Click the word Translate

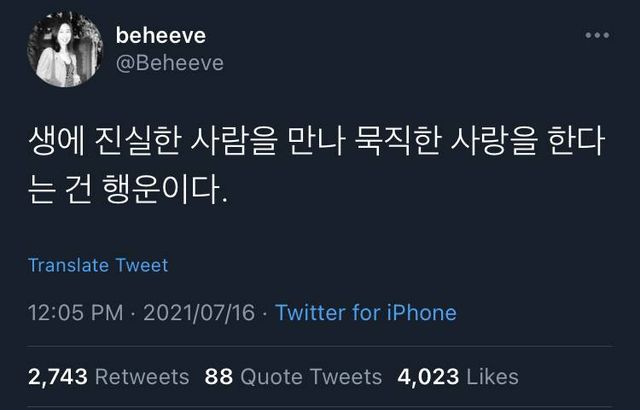(x=68, y=265)
